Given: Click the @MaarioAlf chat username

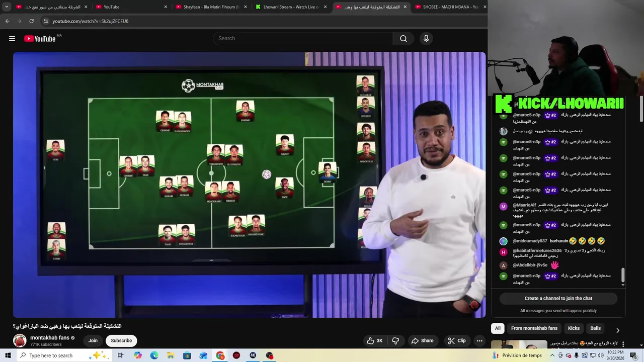Looking at the screenshot, I should pyautogui.click(x=524, y=205).
